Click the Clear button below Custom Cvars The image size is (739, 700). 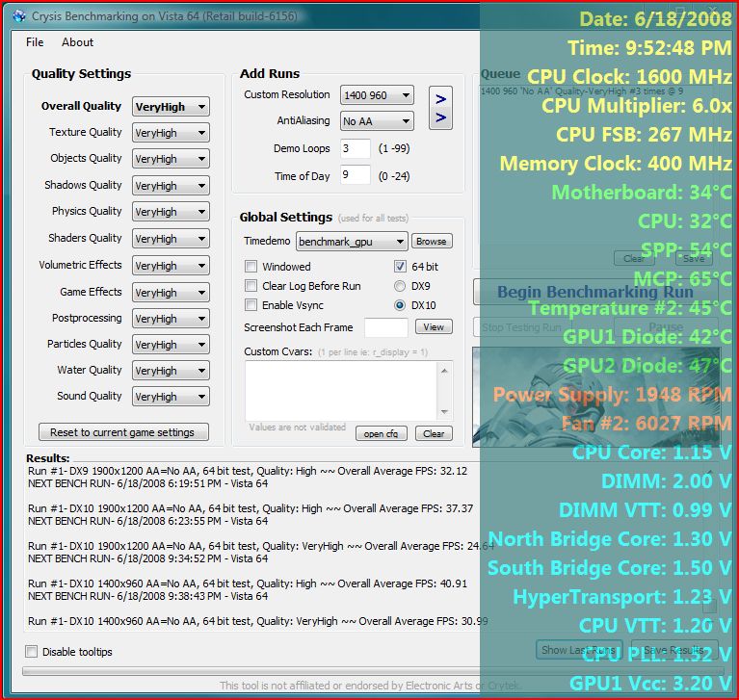(x=434, y=433)
